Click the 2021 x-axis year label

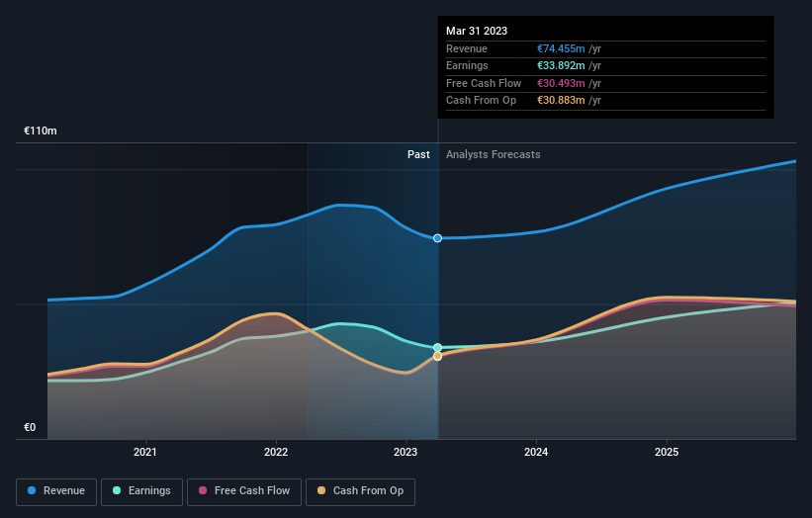pos(145,452)
